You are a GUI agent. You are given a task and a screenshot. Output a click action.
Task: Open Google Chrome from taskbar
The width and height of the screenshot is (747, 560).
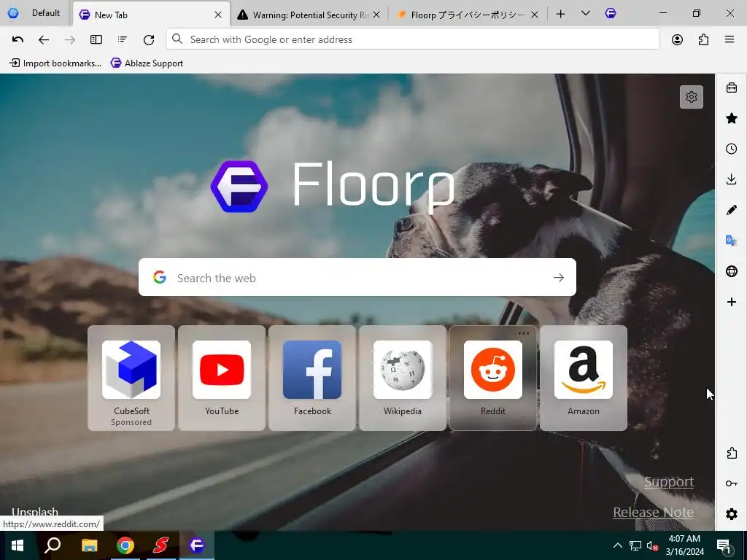(125, 545)
